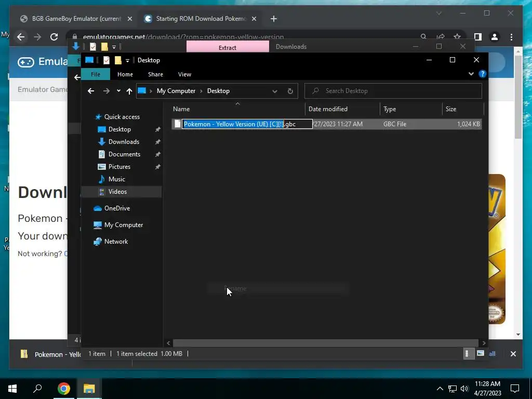Screen dimensions: 532x399
Task: Close the Starting ROM Download Chrome tab
Action: (254, 19)
